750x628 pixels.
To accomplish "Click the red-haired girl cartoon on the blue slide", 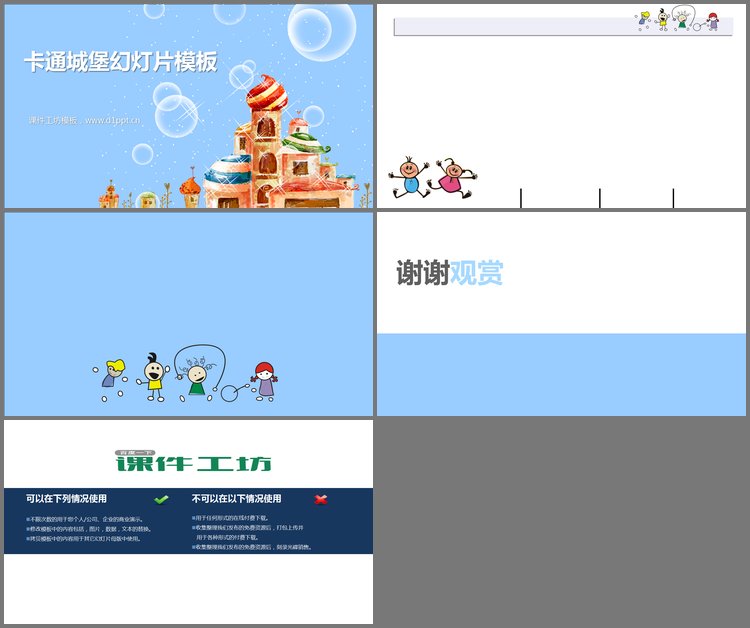I will [x=264, y=381].
